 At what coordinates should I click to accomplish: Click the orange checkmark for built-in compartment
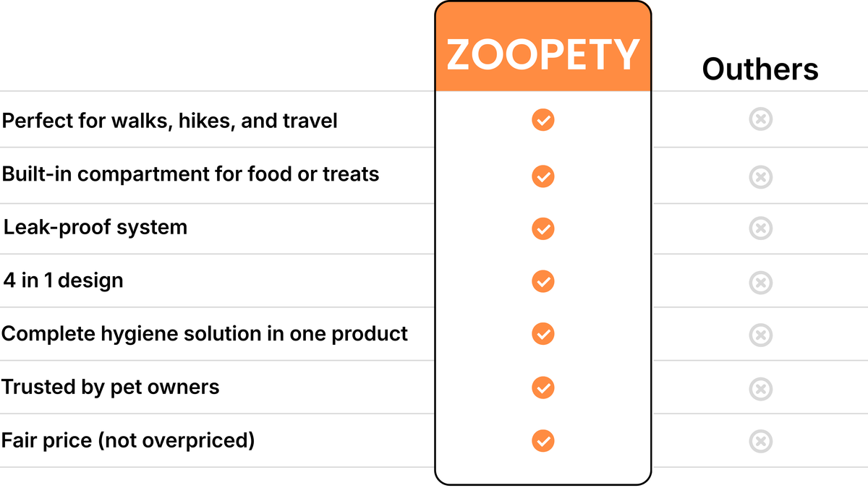[x=542, y=176]
